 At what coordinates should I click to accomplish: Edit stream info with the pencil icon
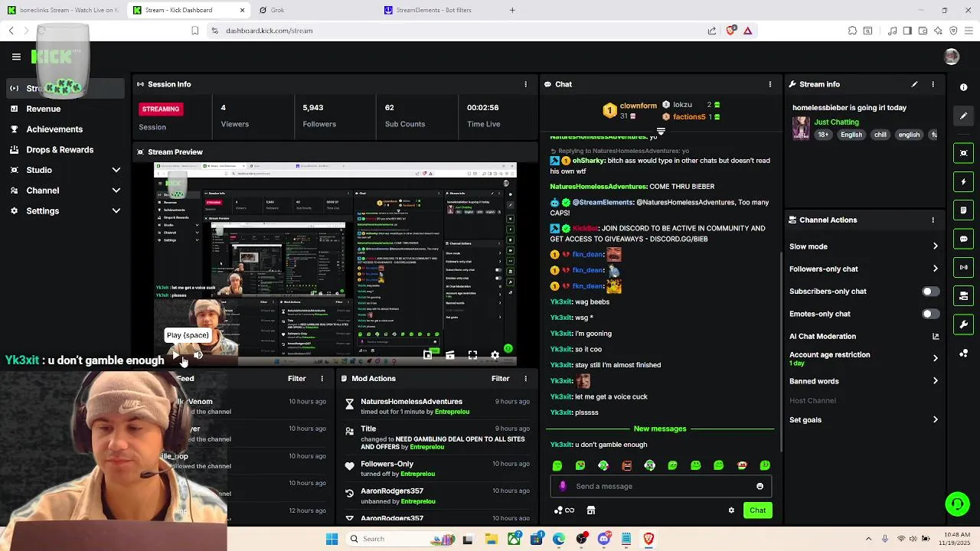[x=914, y=84]
